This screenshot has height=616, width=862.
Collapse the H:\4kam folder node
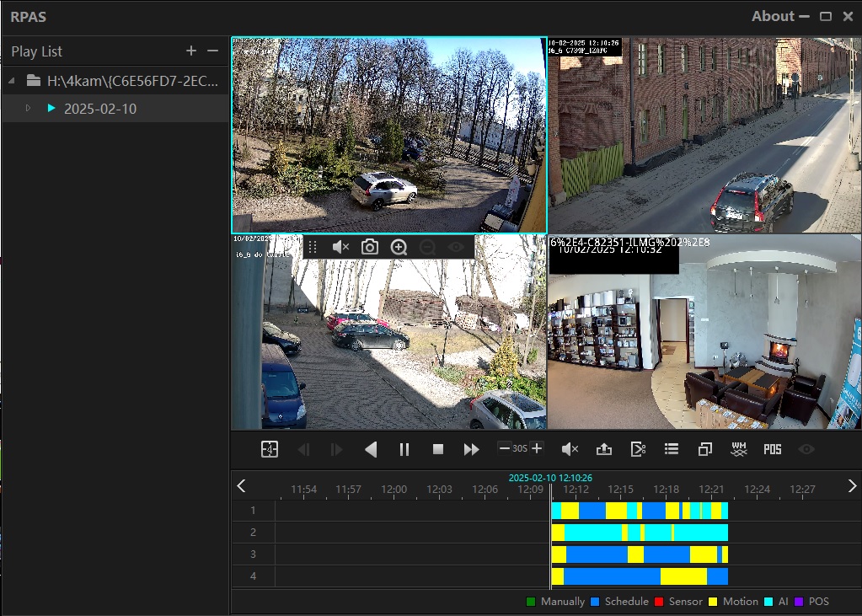point(12,81)
